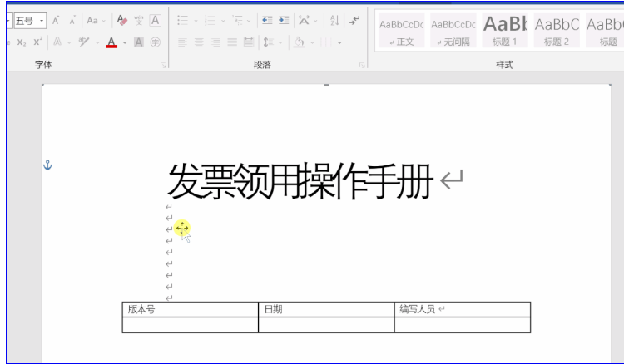624x364 pixels.
Task: Apply multilevel list
Action: click(238, 20)
